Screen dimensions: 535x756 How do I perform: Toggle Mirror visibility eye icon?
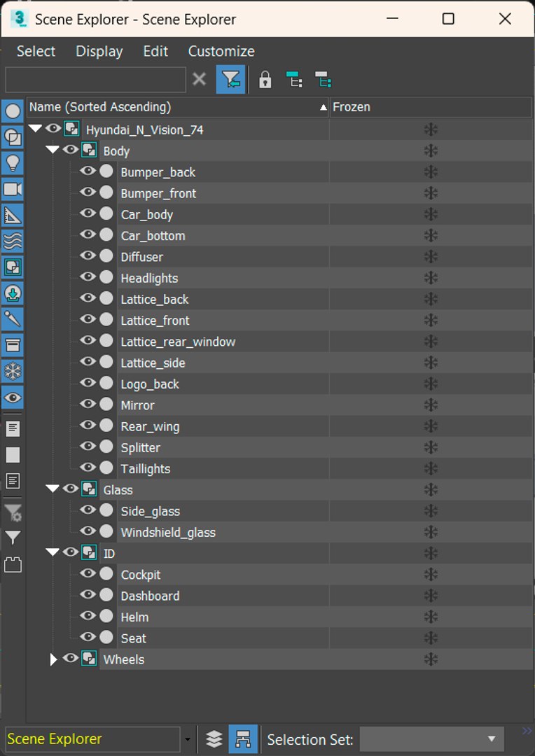(x=88, y=405)
